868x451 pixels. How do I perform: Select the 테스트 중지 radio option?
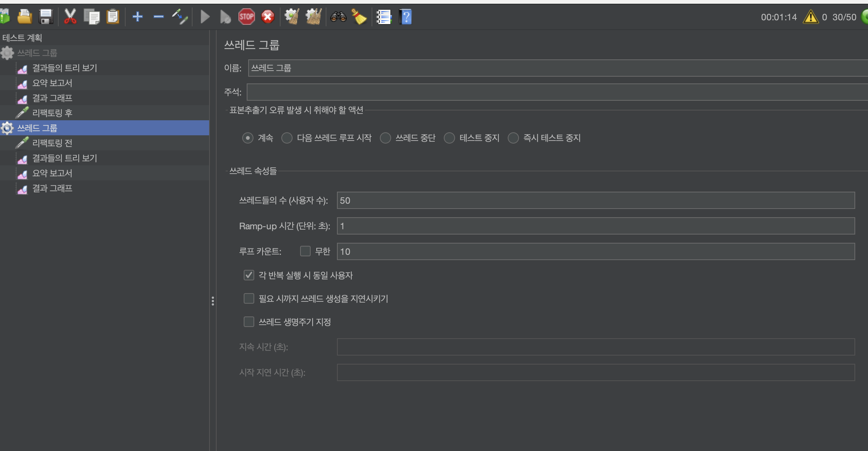[449, 138]
